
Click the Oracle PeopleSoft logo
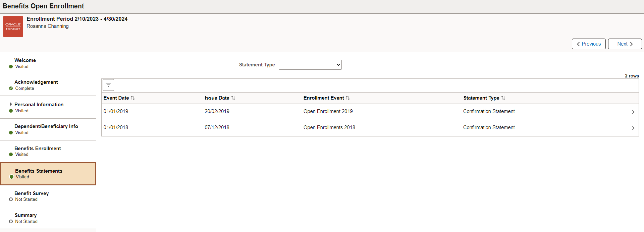click(x=13, y=26)
